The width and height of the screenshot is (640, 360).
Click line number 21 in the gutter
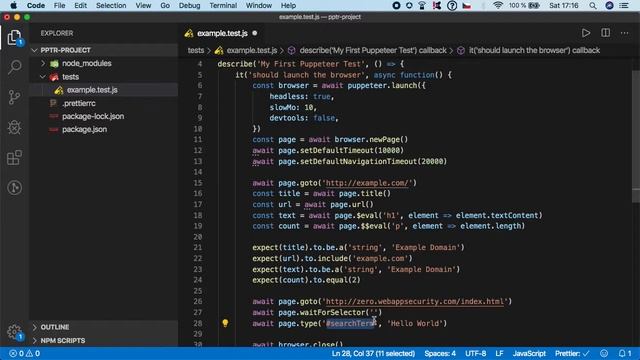pyautogui.click(x=198, y=247)
